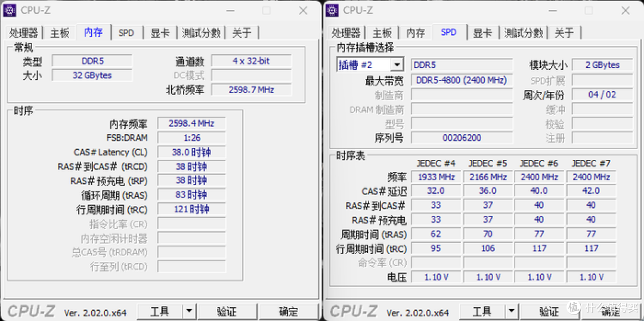Click JEDEC #6 column header
The image size is (644, 321).
click(x=539, y=163)
